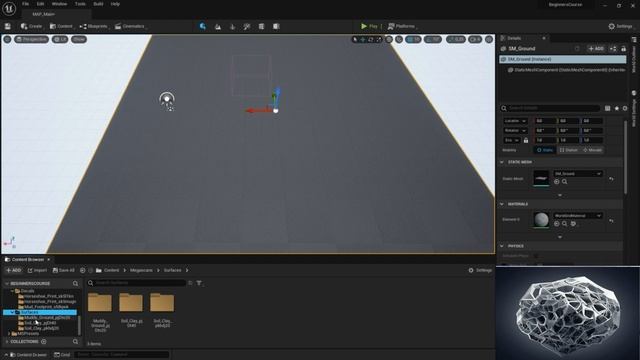This screenshot has height=360, width=640.
Task: Toggle the scale lock icon
Action: (x=526, y=140)
